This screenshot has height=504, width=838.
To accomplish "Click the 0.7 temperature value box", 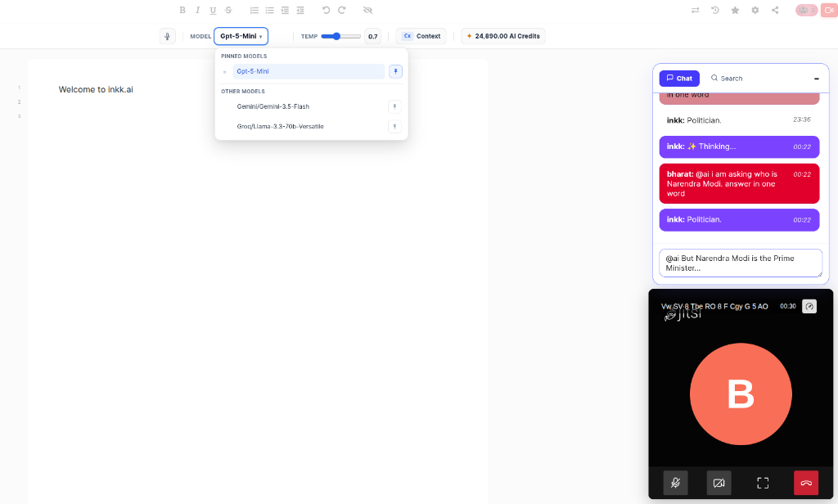I will 372,36.
